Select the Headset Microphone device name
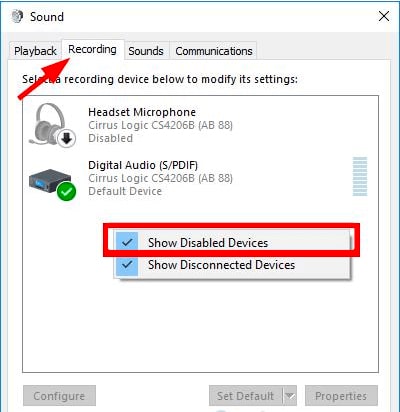Viewport: 400px width, 412px height. [x=142, y=112]
